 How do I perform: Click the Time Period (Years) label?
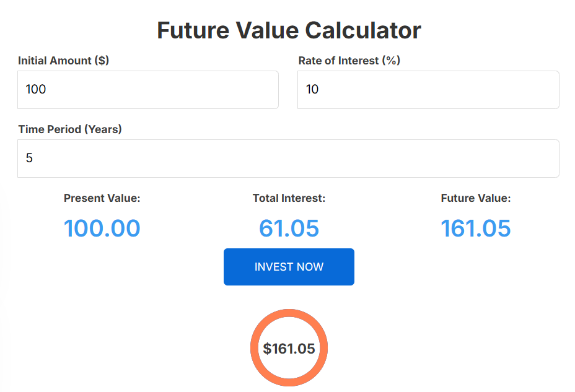tap(69, 129)
